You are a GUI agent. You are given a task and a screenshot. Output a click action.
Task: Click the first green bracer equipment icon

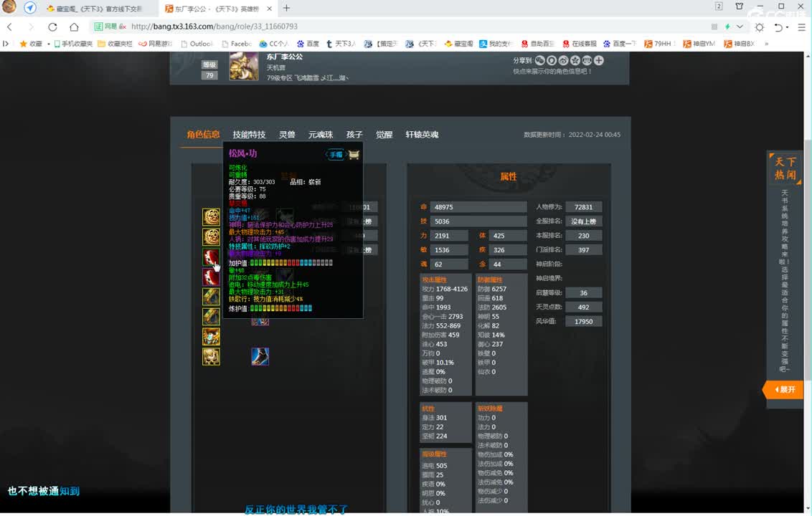click(212, 297)
